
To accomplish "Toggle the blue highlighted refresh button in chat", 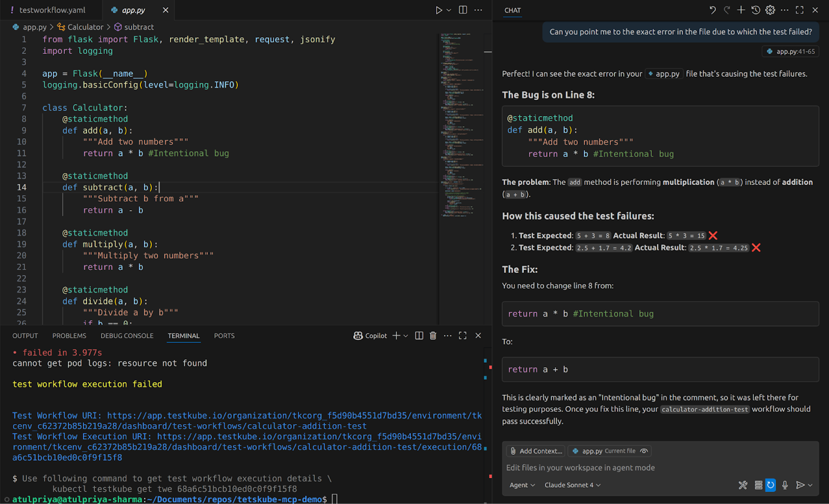I will [771, 485].
